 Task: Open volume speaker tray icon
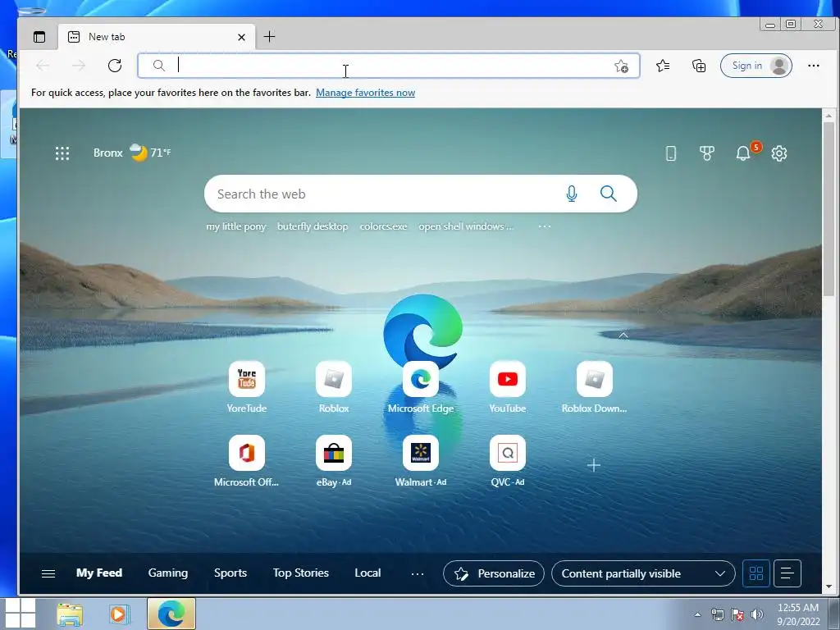[756, 614]
